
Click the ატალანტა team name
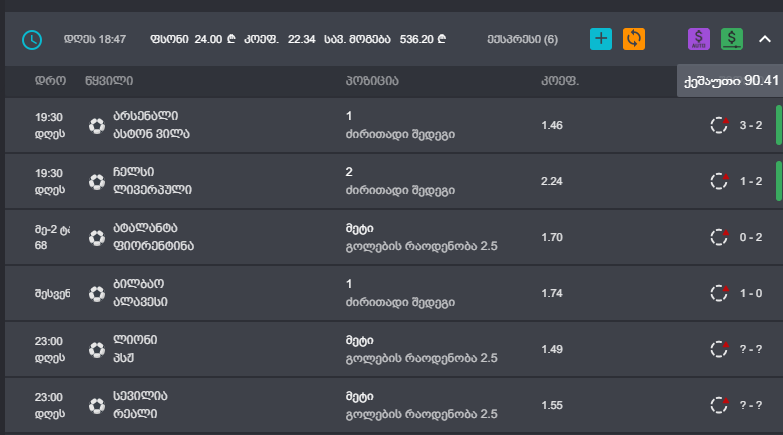(x=145, y=228)
